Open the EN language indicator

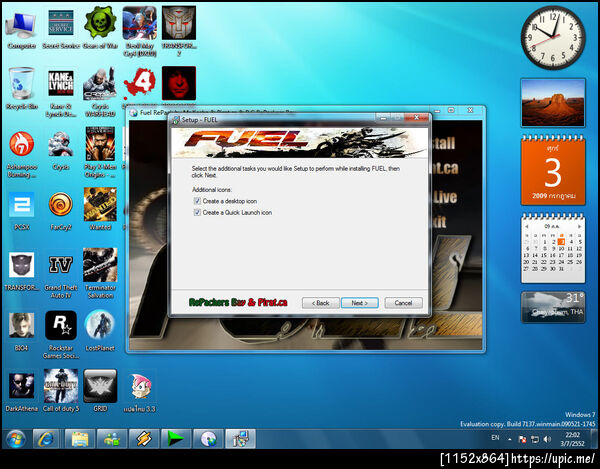pyautogui.click(x=495, y=438)
